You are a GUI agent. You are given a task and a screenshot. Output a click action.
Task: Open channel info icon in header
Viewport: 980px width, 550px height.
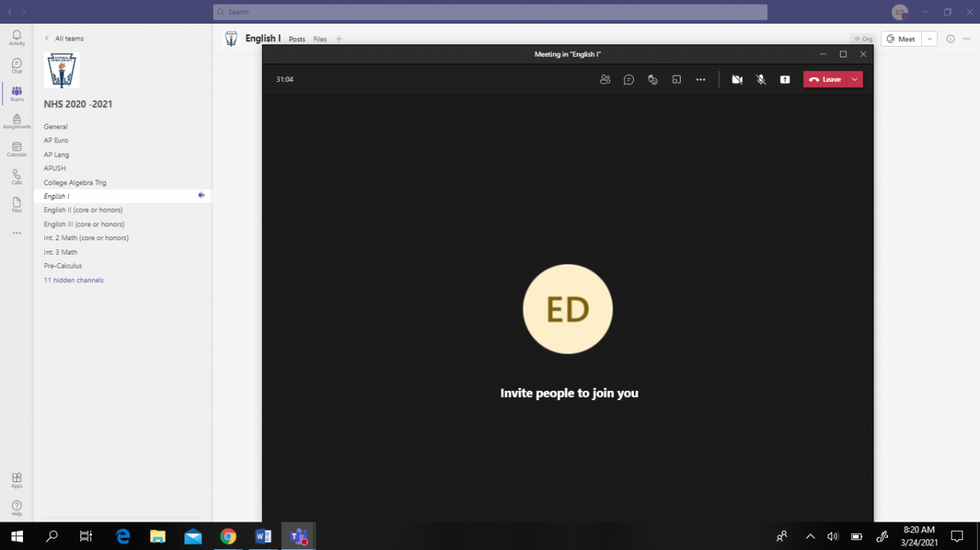[x=950, y=39]
